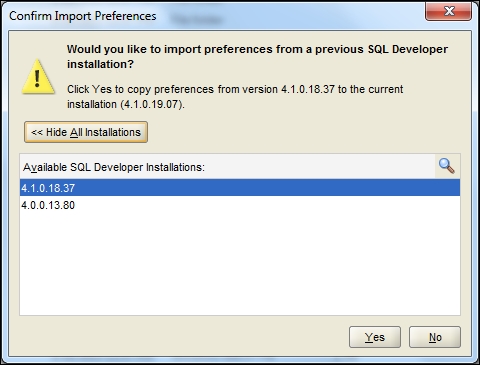Select installation 4.1.0.18.37 in list

pos(240,188)
